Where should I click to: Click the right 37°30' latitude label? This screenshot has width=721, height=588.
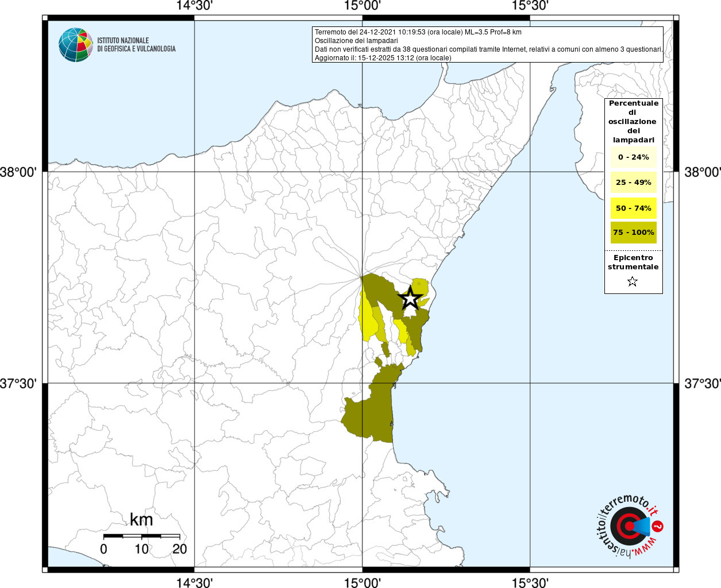[702, 383]
